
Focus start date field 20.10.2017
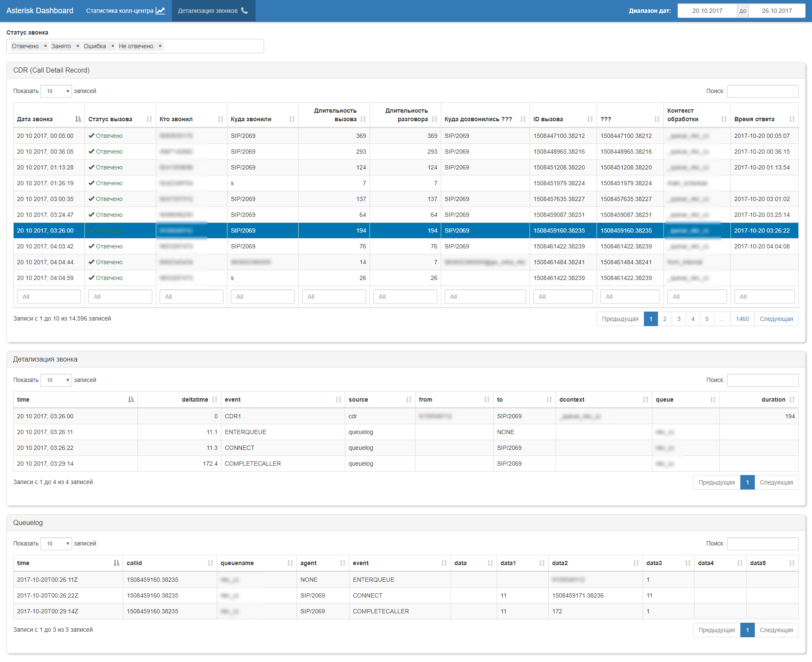(707, 11)
